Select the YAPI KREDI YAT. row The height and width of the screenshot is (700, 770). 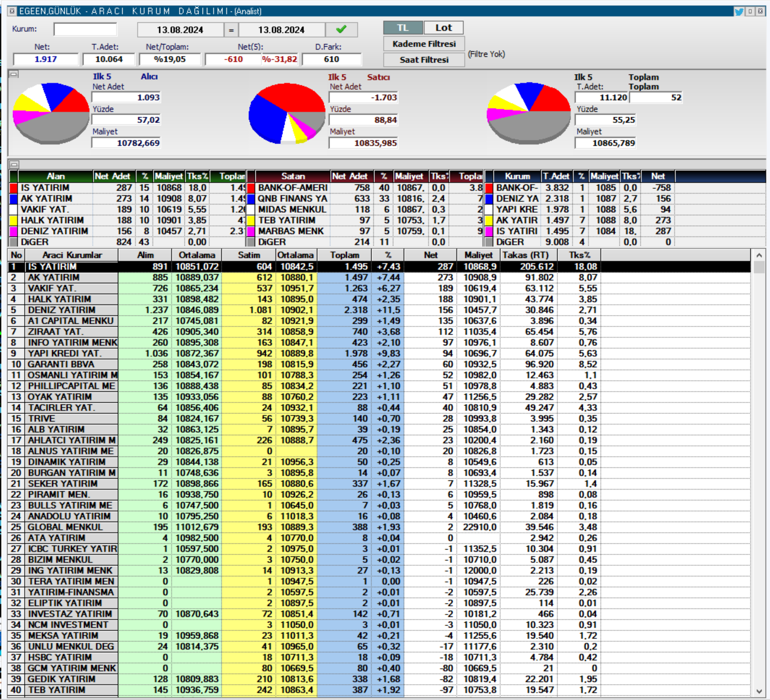point(379,354)
